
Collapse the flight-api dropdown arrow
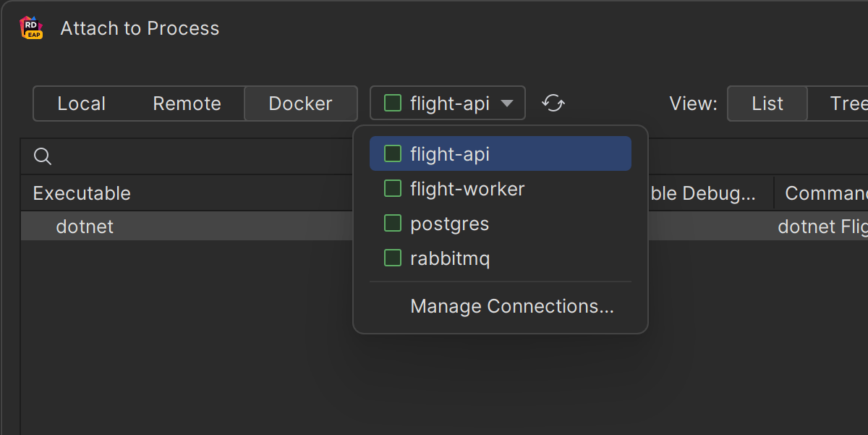(507, 104)
